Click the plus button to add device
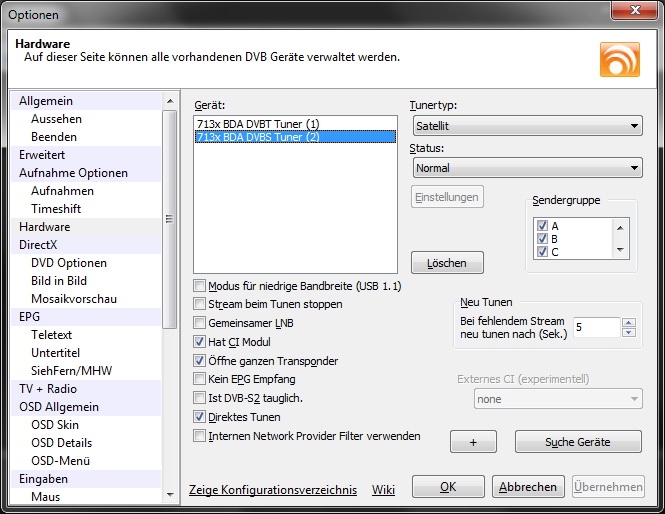Screen dimensions: 665x514 (x=474, y=442)
